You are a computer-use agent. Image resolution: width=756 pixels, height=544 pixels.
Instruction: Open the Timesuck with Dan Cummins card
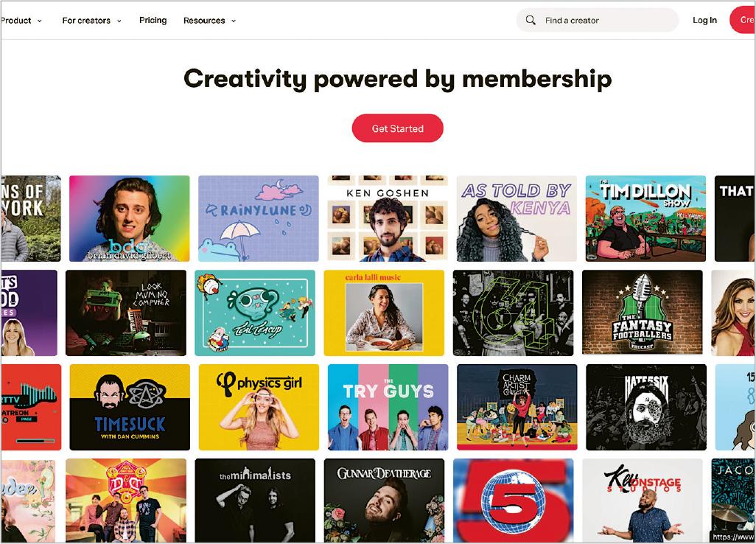pyautogui.click(x=130, y=407)
